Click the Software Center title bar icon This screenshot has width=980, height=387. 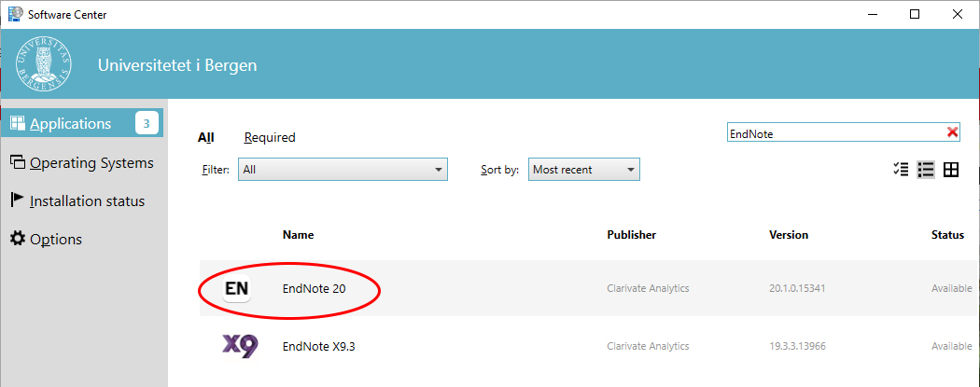tap(14, 14)
